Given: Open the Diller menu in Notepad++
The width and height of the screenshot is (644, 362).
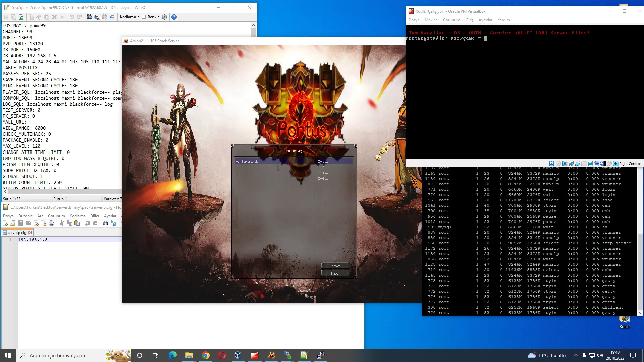Looking at the screenshot, I should (x=95, y=216).
